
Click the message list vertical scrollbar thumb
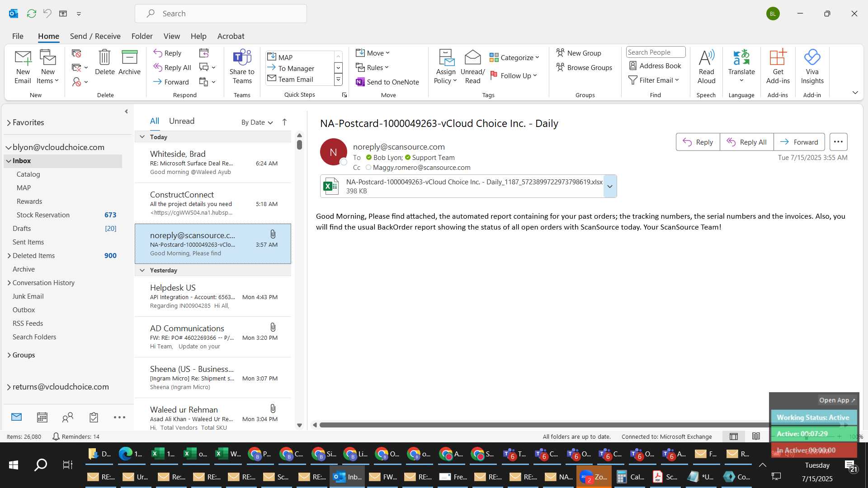point(299,145)
